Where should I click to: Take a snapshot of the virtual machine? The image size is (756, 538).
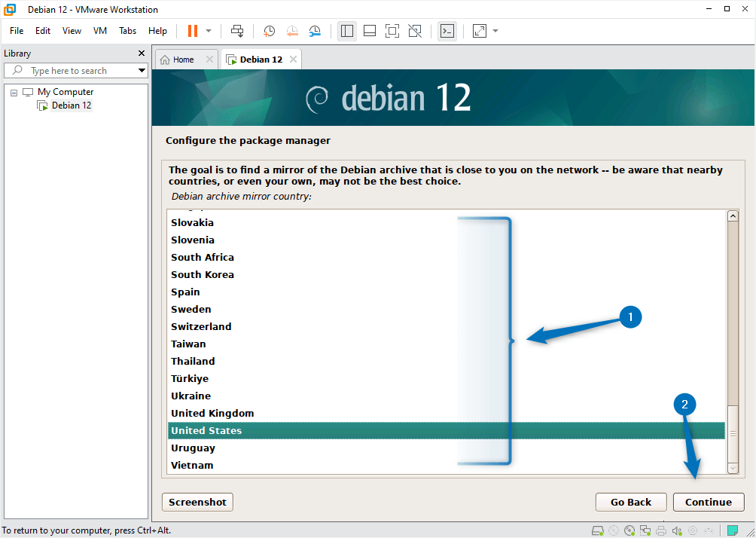point(269,31)
